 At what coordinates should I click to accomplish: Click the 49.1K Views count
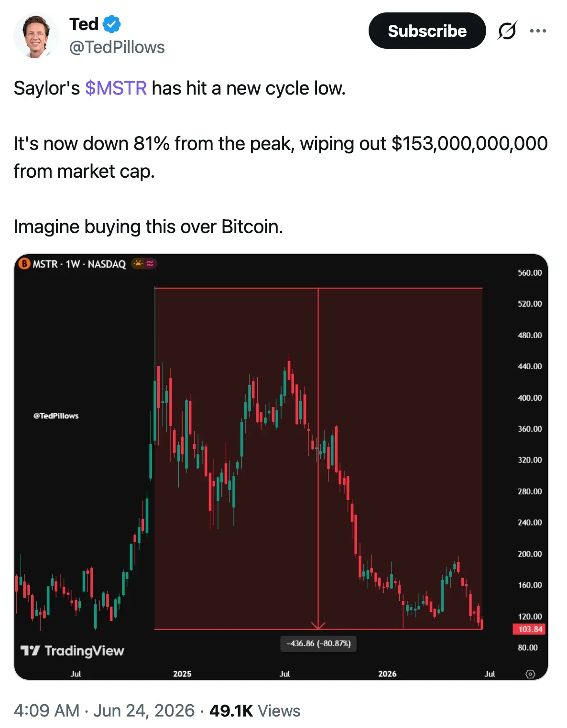point(255,710)
